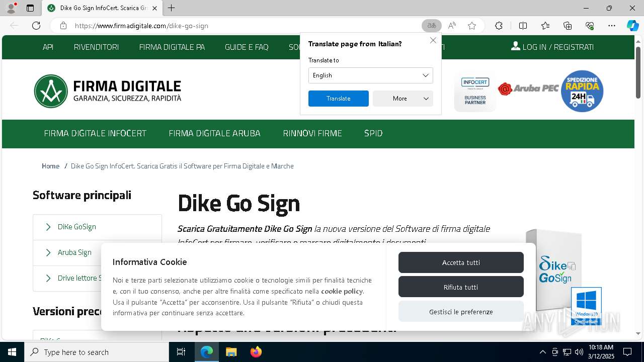Image resolution: width=644 pixels, height=362 pixels.
Task: Add this page to favorites star
Action: 472,26
